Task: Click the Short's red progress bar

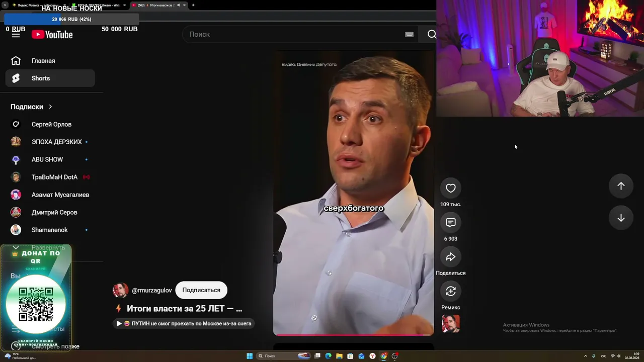Action: coord(353,334)
